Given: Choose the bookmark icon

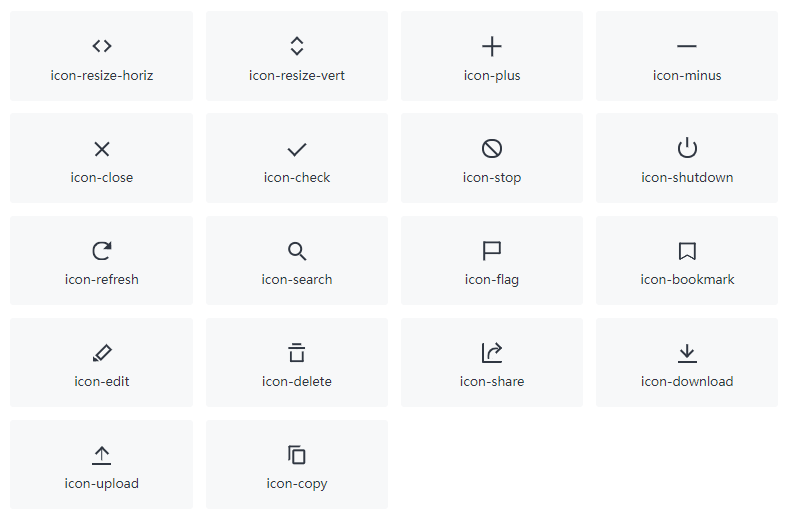Looking at the screenshot, I should pyautogui.click(x=687, y=251).
